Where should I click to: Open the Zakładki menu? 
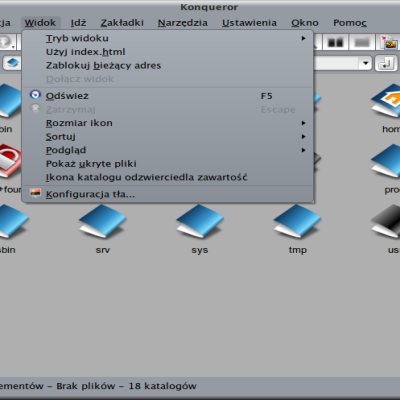point(122,23)
